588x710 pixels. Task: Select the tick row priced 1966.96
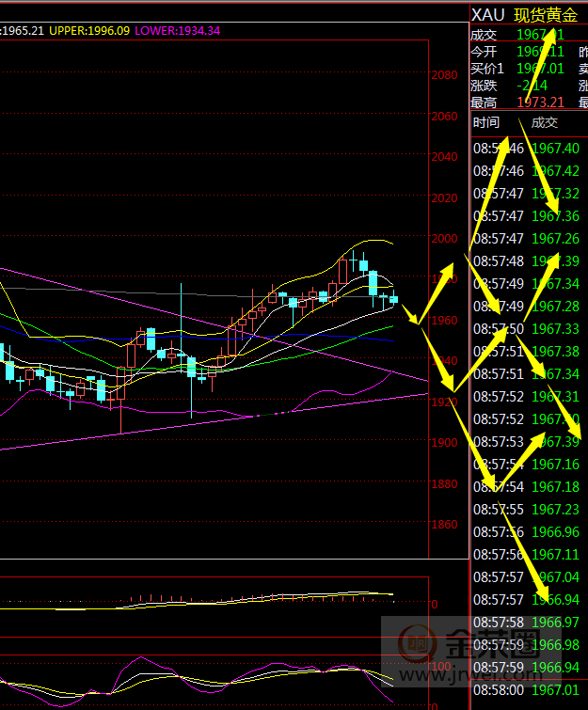point(527,532)
